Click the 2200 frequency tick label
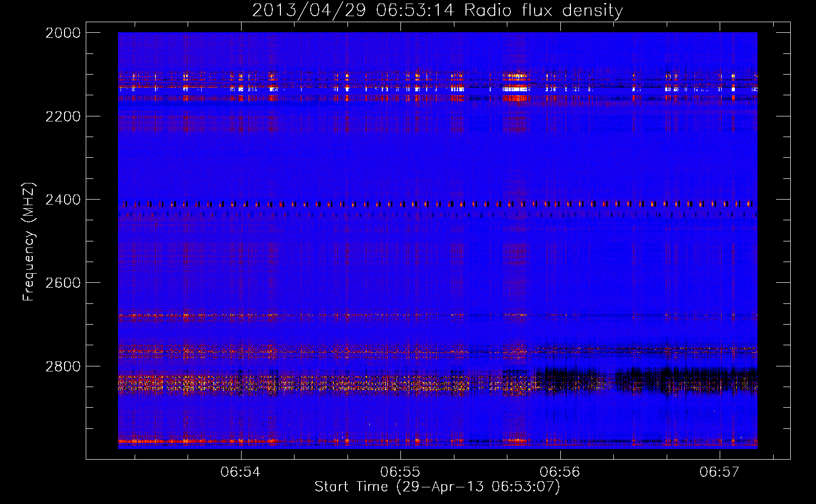 click(x=63, y=116)
